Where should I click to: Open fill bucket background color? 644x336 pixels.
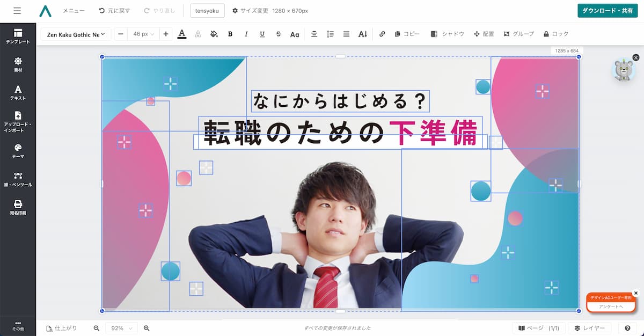(x=214, y=34)
